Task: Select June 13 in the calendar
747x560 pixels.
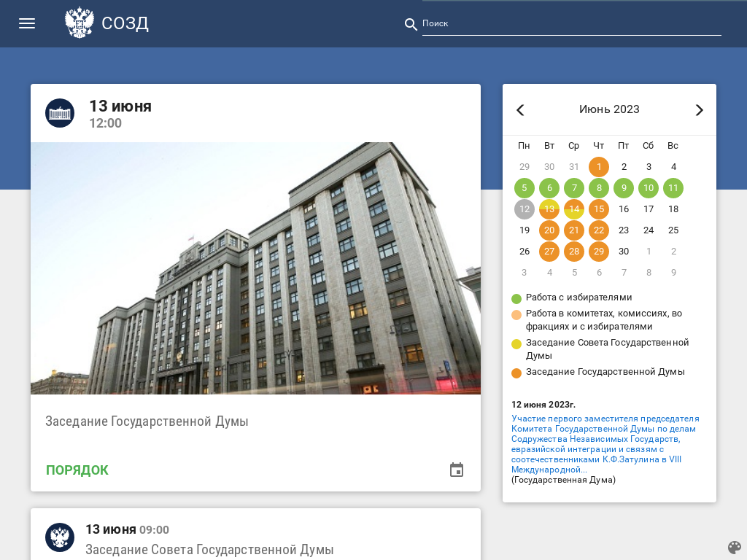Action: coord(549,209)
